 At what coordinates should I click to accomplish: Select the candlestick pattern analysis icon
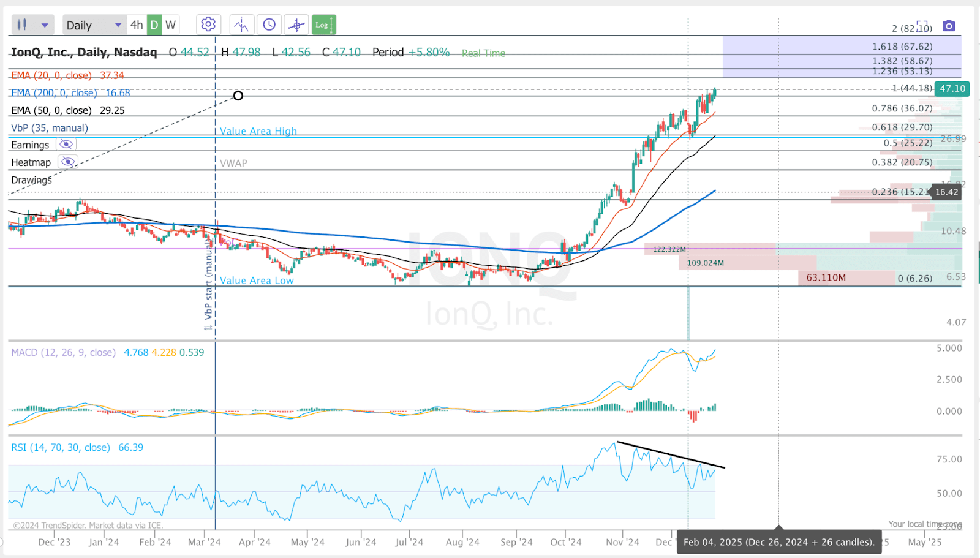coord(241,25)
